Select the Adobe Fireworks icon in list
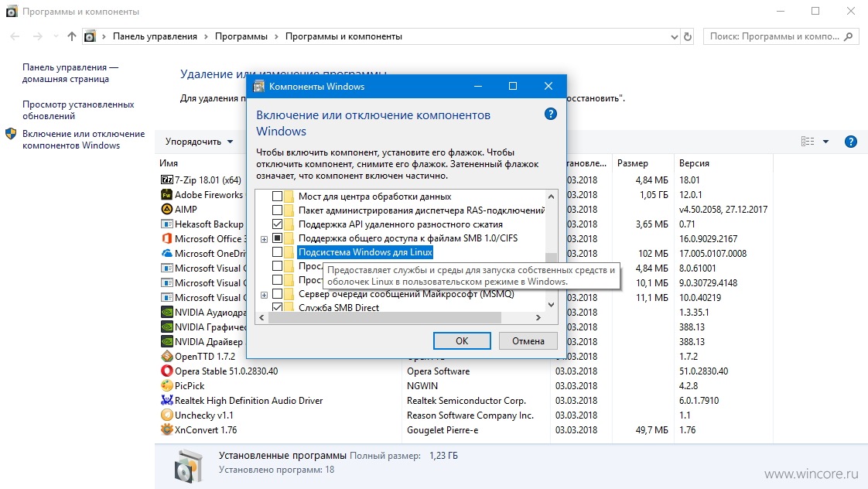Image resolution: width=868 pixels, height=489 pixels. tap(166, 194)
